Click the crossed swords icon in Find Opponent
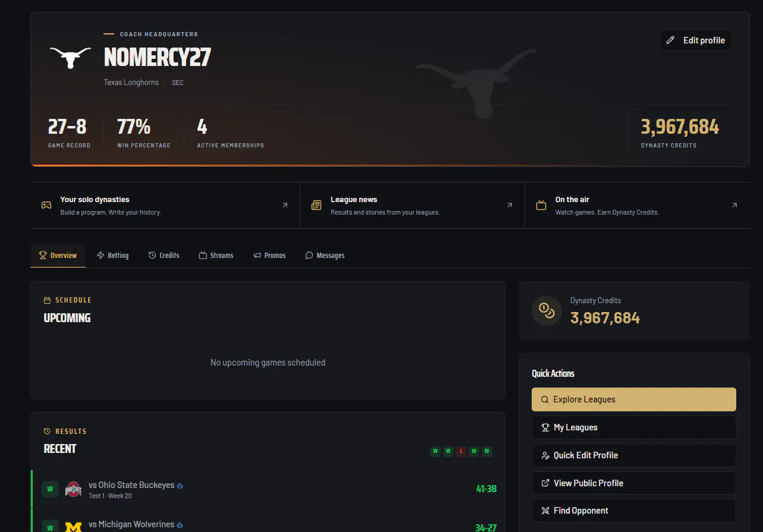This screenshot has width=763, height=532. (545, 511)
